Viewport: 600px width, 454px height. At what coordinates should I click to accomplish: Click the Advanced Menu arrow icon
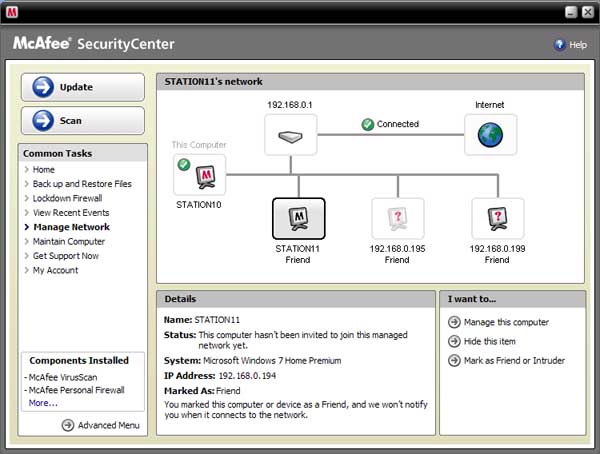(68, 425)
